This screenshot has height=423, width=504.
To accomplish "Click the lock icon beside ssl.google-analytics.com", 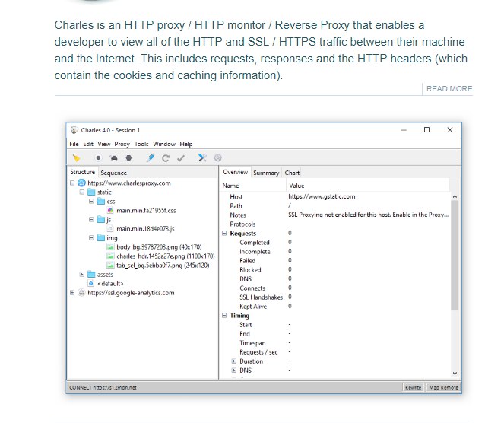I will coord(81,293).
